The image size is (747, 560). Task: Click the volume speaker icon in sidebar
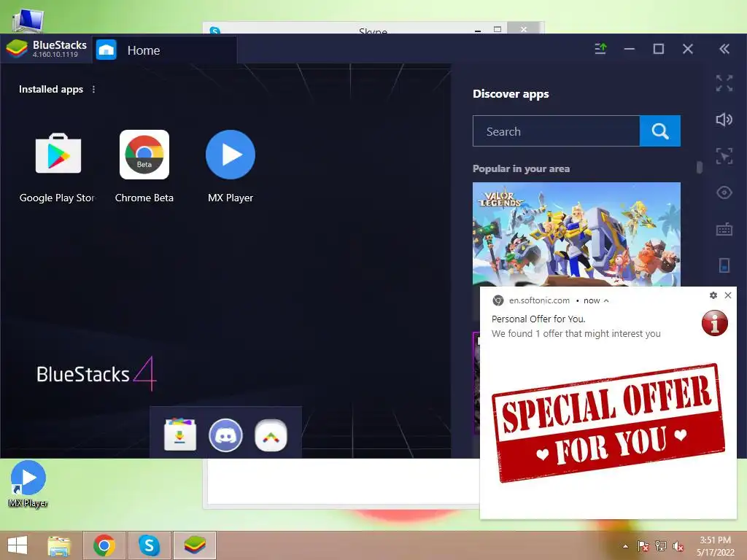click(724, 120)
